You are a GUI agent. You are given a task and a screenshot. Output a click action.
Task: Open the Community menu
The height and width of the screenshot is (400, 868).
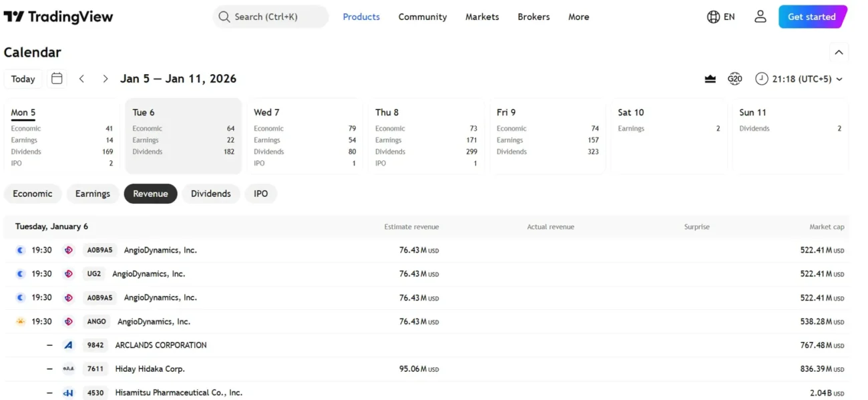[x=423, y=17]
